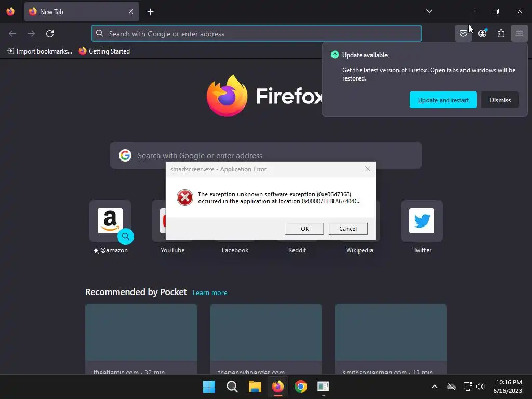Expand the list all tabs chevron
This screenshot has width=532, height=399.
429,11
